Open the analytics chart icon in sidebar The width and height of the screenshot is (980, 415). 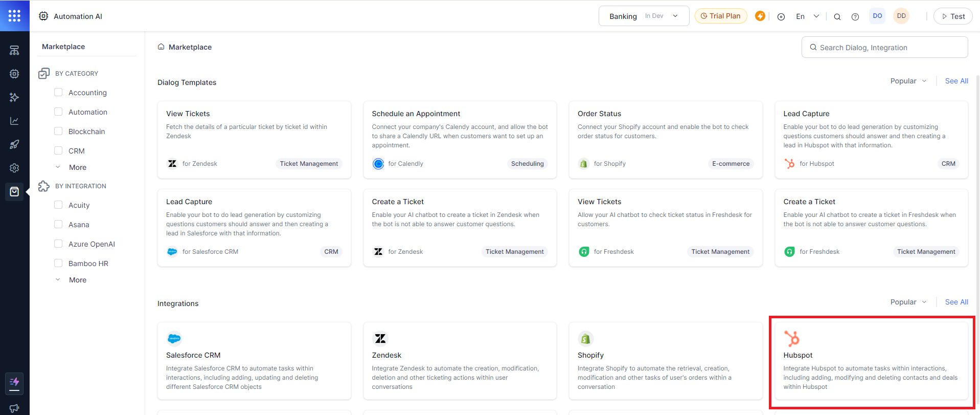tap(14, 121)
